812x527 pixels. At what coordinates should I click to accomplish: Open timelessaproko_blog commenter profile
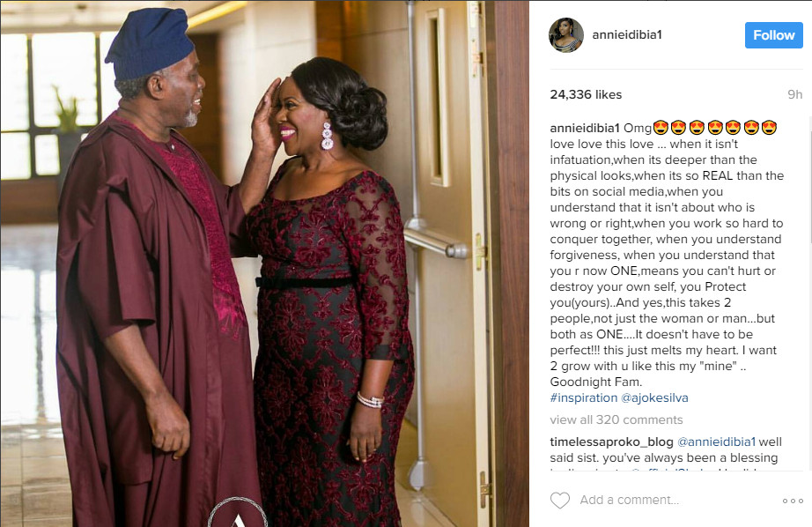611,442
